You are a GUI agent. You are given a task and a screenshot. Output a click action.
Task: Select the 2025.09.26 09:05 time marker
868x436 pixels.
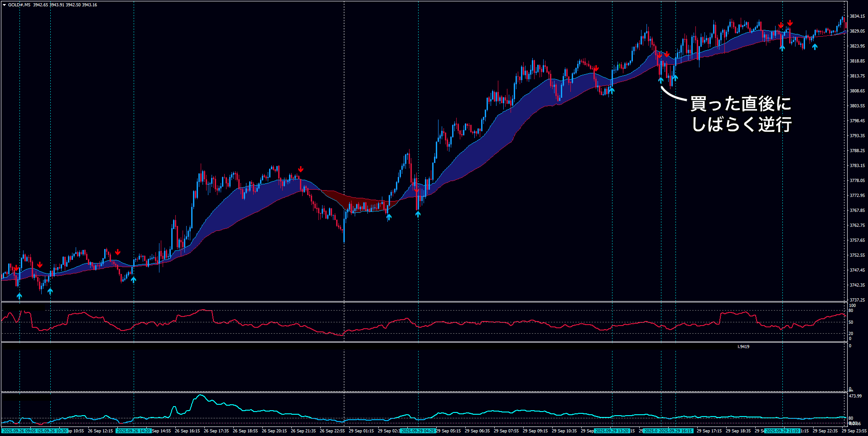(18, 431)
